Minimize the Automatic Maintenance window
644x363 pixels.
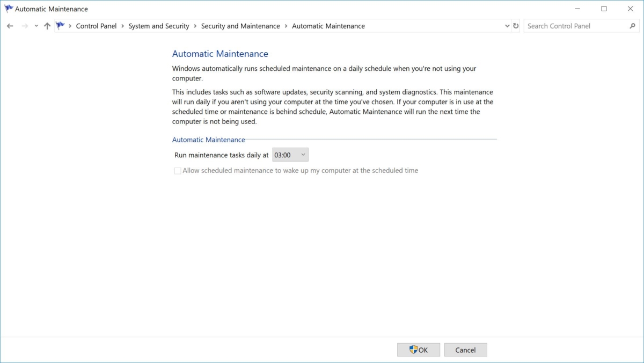click(577, 9)
